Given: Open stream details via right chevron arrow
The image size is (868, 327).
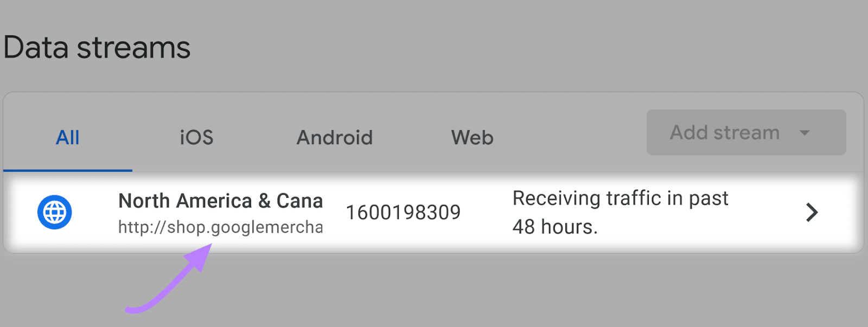Looking at the screenshot, I should tap(811, 212).
